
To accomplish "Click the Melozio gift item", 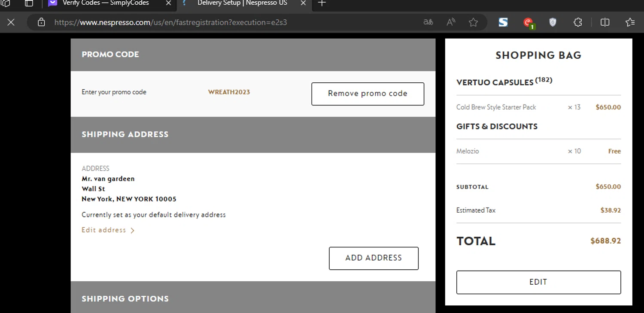I will pyautogui.click(x=468, y=151).
